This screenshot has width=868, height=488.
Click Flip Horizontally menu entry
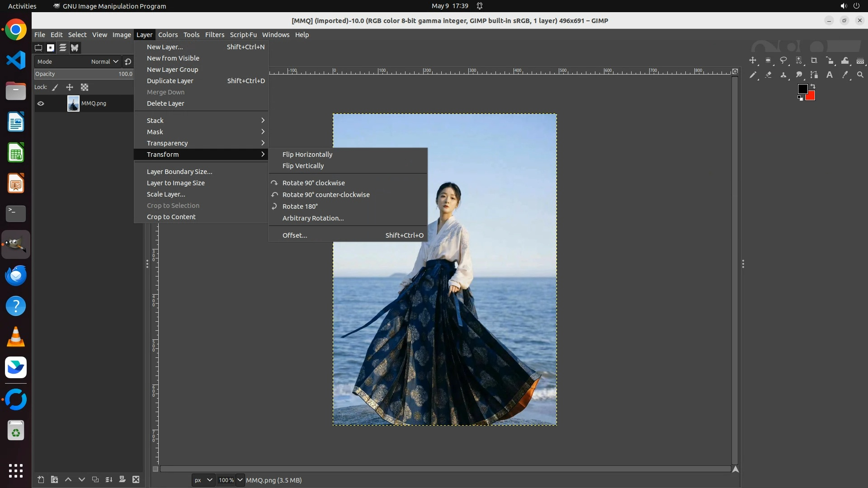click(x=307, y=155)
